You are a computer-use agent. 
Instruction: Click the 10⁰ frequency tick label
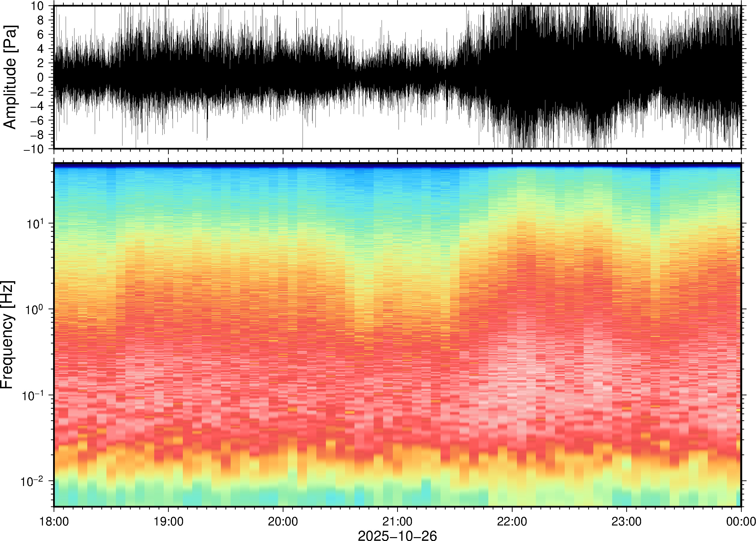35,309
